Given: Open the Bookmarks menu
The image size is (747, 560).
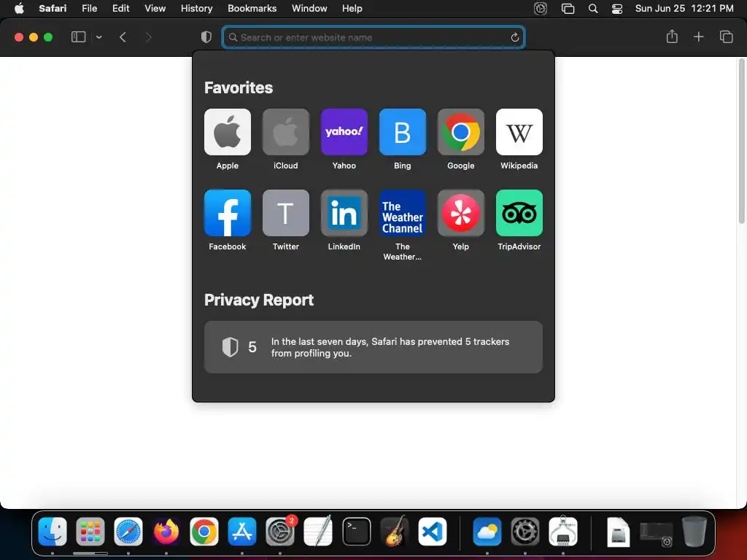Looking at the screenshot, I should 252,9.
